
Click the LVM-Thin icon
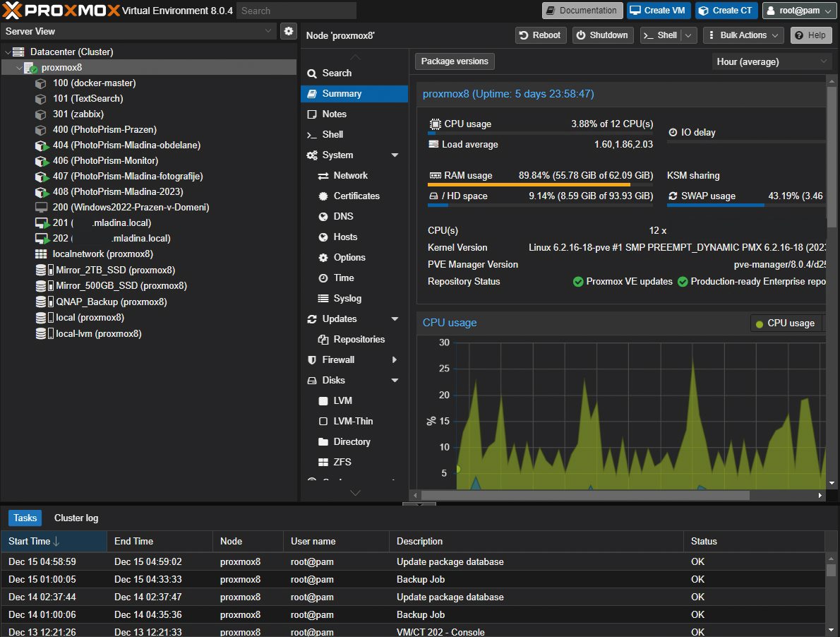(323, 422)
